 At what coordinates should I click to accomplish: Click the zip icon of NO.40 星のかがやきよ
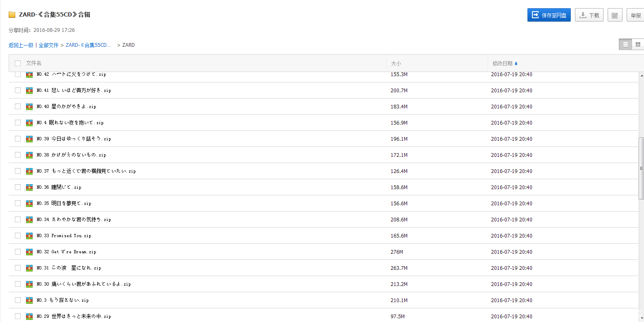click(x=29, y=106)
